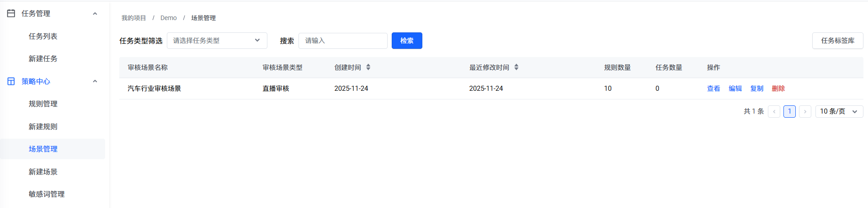
Task: Click the blue 检索 button
Action: pyautogui.click(x=407, y=41)
